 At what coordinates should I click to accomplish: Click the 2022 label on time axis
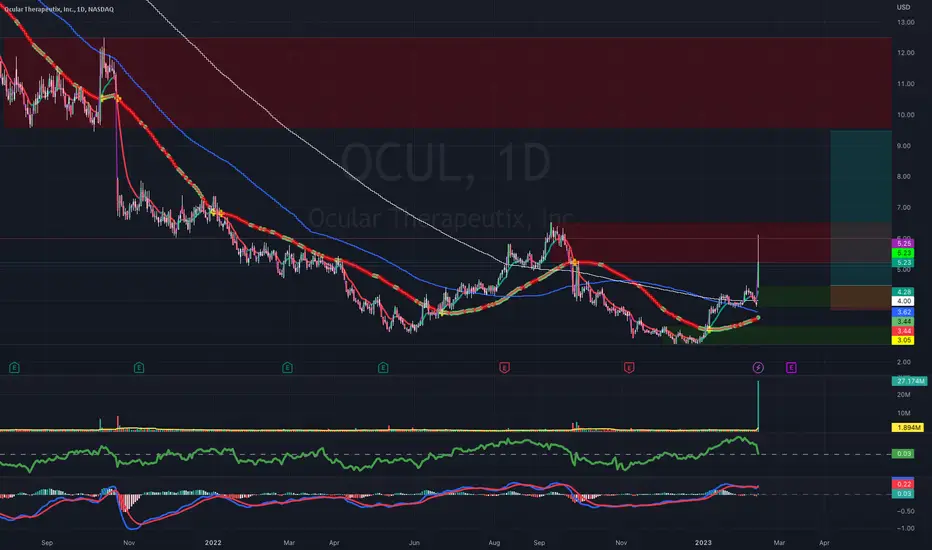point(213,542)
